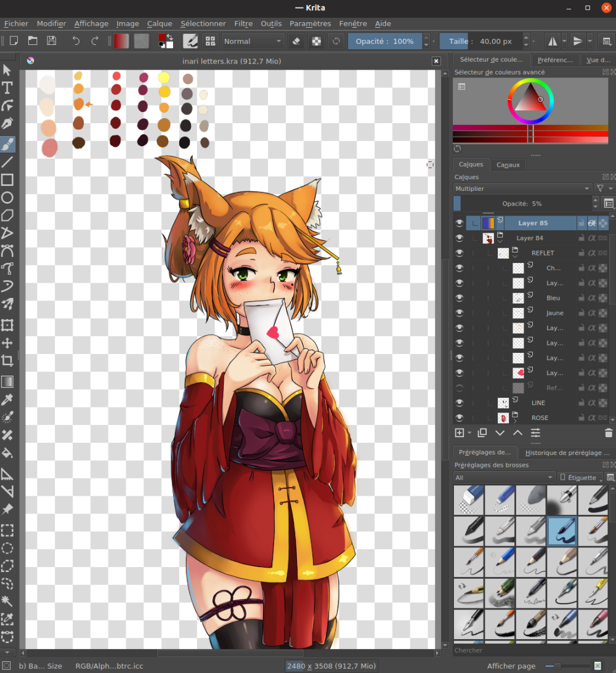This screenshot has width=616, height=673.
Task: Select the Contiguous Selection magic wand tool
Action: pyautogui.click(x=7, y=602)
